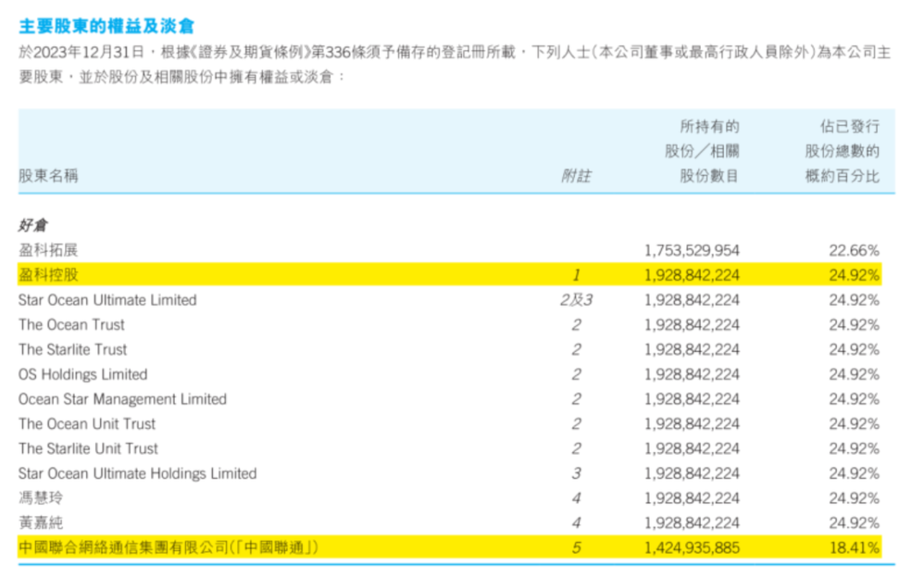
Task: Click the OS Holdings Limited entry
Action: click(x=83, y=374)
